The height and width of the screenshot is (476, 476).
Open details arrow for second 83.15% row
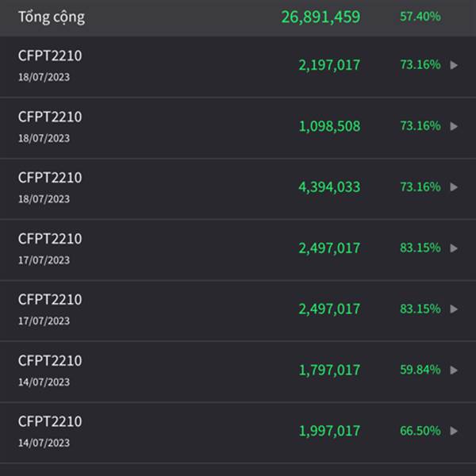pos(454,309)
